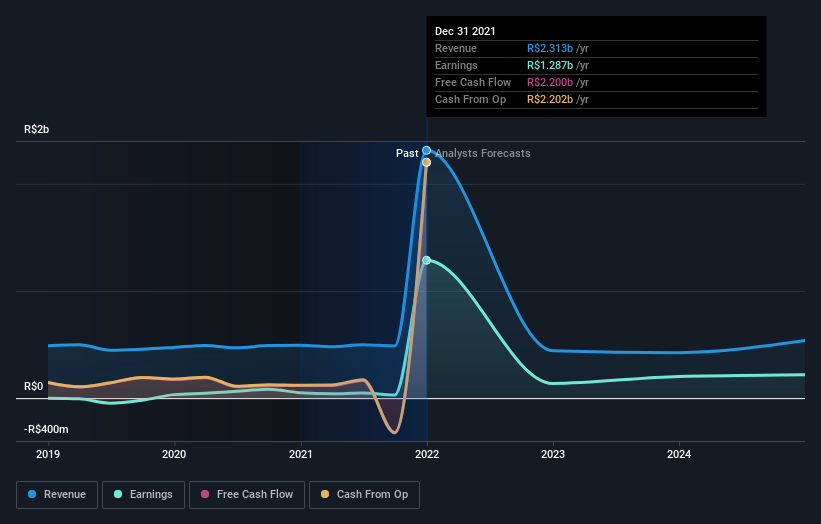Click the 2020 x-axis label
The image size is (821, 524).
(x=174, y=454)
